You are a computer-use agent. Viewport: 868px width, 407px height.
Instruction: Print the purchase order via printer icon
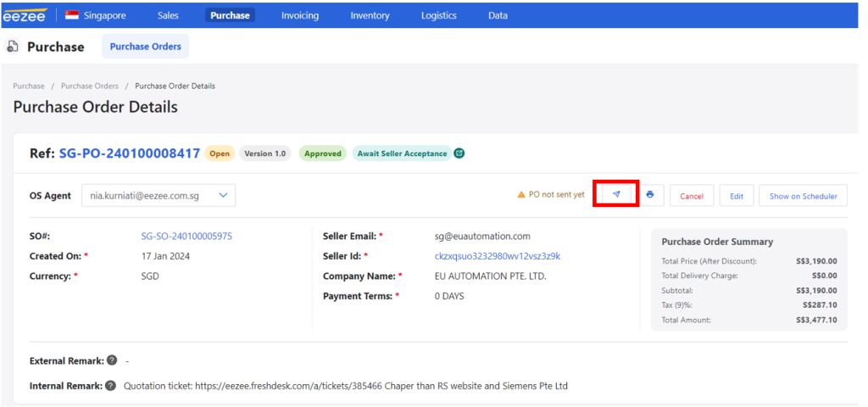[x=650, y=195]
